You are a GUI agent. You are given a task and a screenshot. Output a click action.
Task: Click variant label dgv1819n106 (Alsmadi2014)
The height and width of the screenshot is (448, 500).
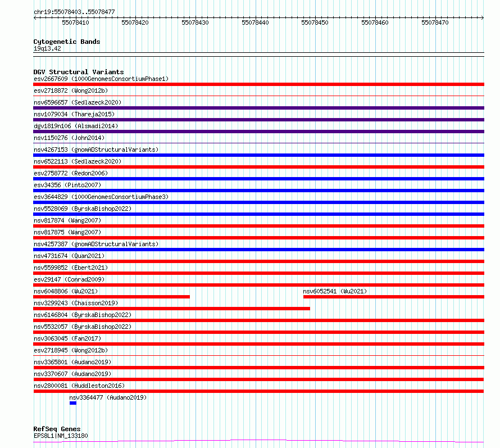76,126
